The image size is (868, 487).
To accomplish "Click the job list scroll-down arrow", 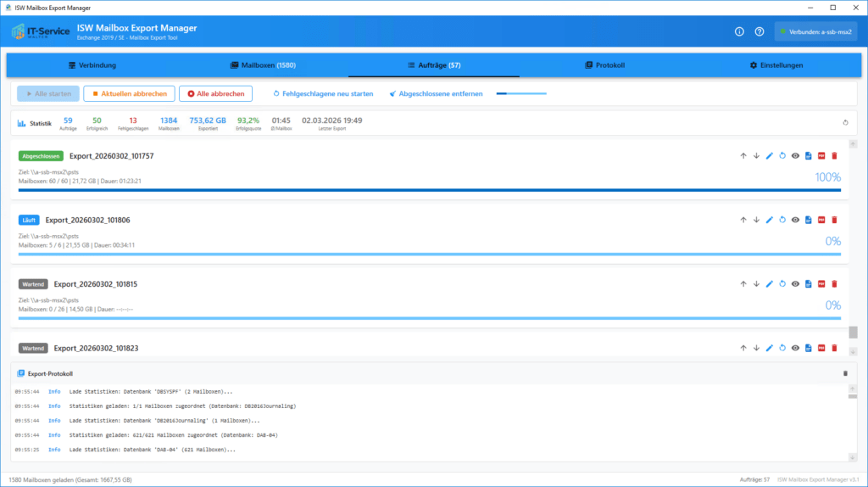I will tap(853, 352).
